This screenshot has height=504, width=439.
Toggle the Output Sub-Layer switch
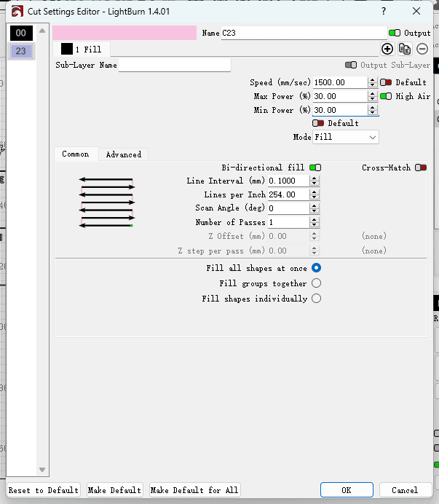click(351, 65)
